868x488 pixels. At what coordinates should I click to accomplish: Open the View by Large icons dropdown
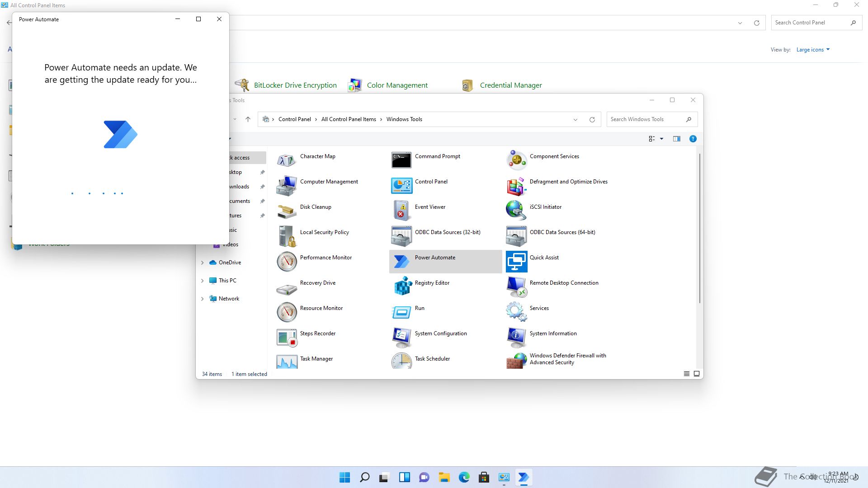(x=813, y=50)
